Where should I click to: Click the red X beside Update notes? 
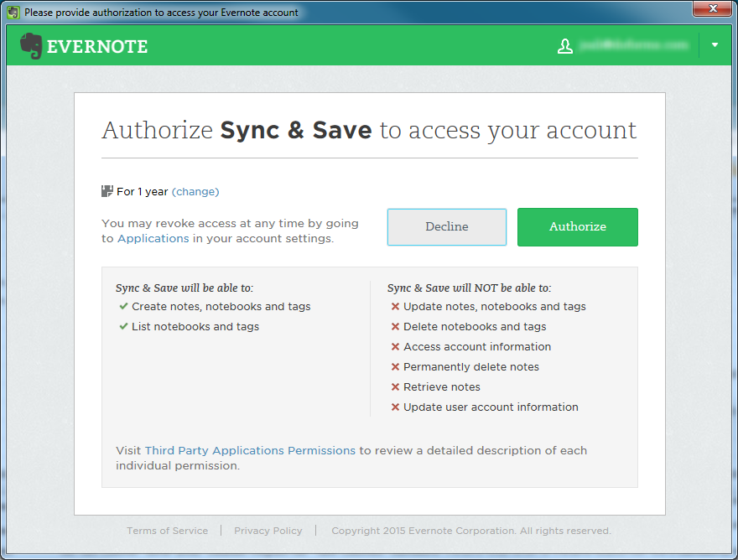click(x=395, y=306)
